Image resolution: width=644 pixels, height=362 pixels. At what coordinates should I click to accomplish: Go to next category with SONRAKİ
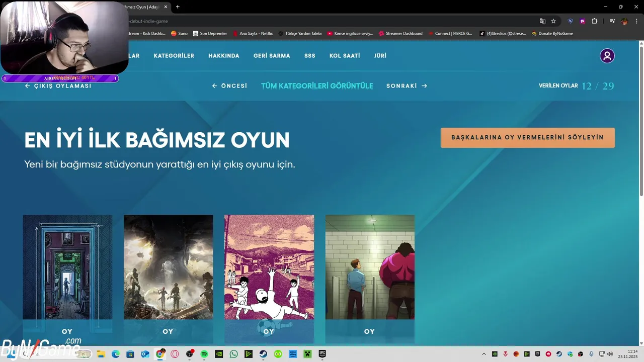407,86
